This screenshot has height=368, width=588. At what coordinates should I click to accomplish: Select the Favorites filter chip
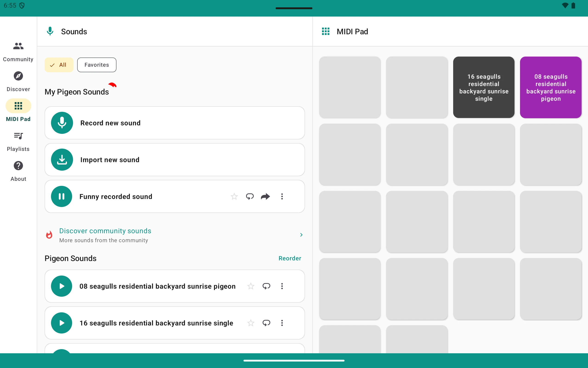[97, 65]
